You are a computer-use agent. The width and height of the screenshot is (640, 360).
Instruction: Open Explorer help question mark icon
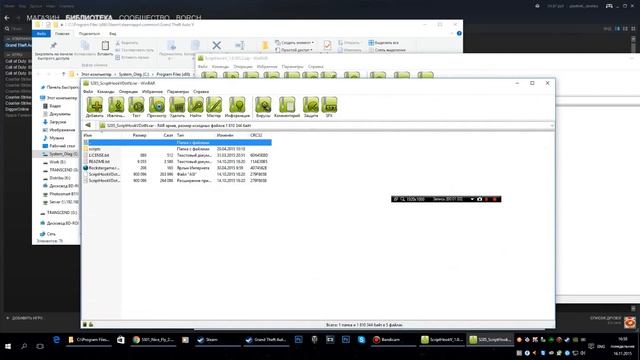point(459,33)
